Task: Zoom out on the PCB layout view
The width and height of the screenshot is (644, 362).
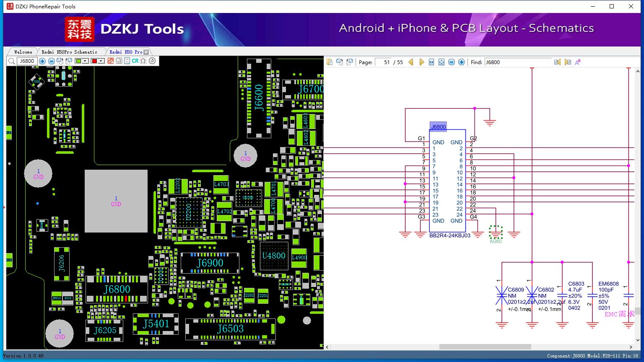Action: [x=51, y=61]
